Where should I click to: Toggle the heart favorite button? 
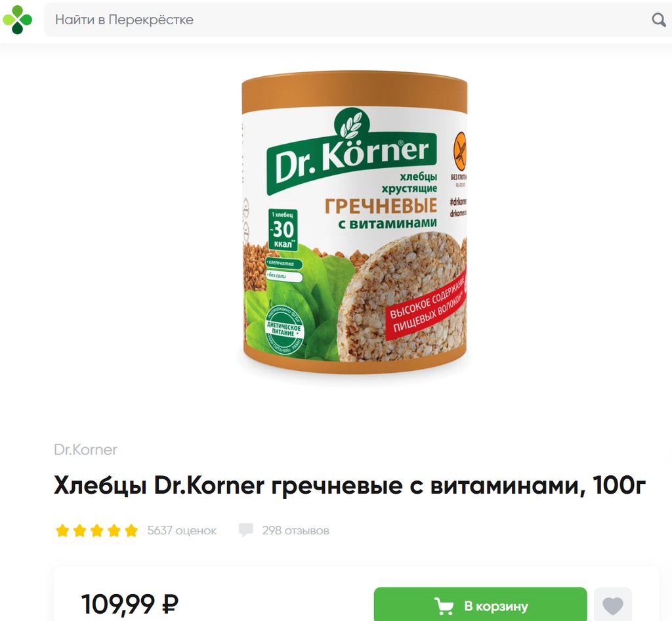(613, 605)
